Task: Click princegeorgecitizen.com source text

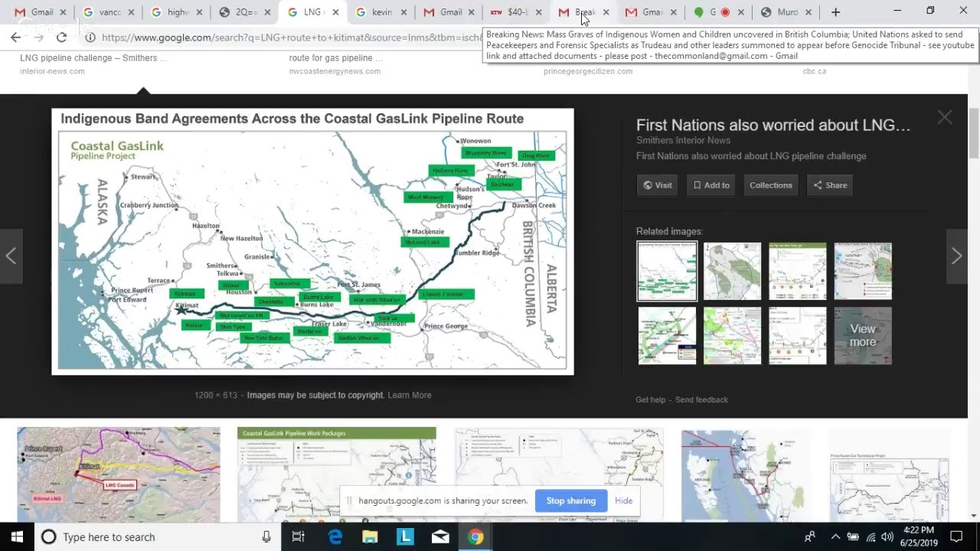Action: (x=588, y=71)
